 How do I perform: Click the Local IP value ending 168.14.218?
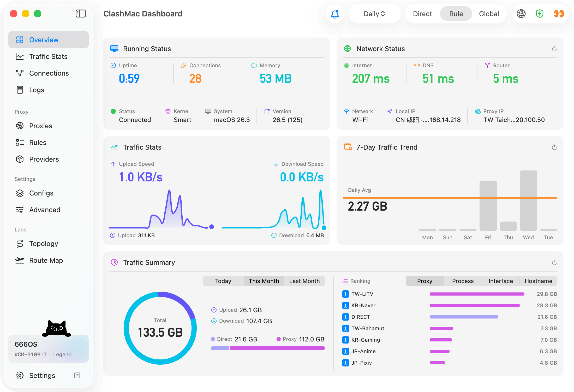click(428, 120)
